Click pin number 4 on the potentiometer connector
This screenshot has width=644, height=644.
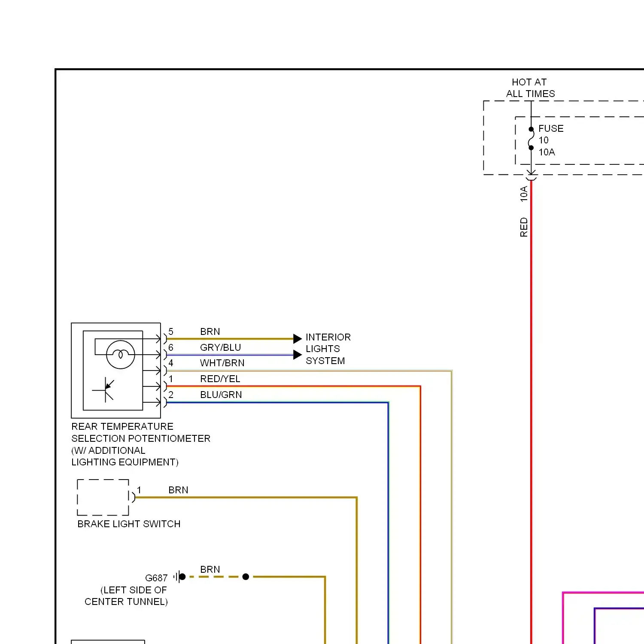click(x=171, y=363)
